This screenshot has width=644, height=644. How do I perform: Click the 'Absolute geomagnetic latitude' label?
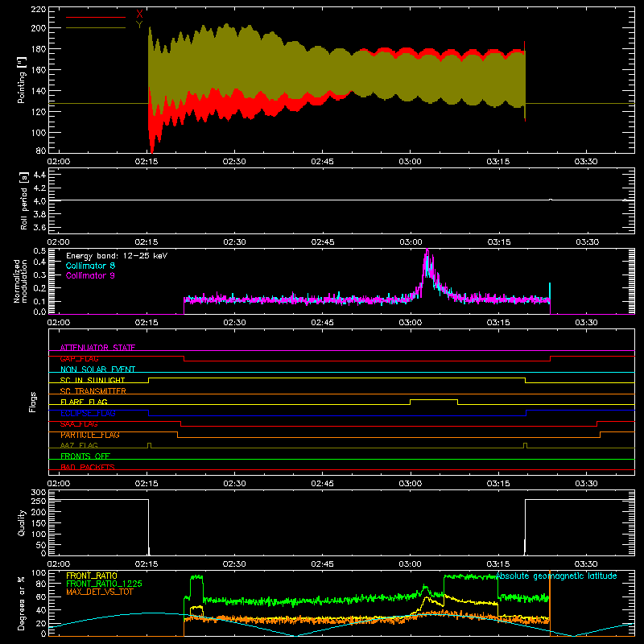point(556,576)
